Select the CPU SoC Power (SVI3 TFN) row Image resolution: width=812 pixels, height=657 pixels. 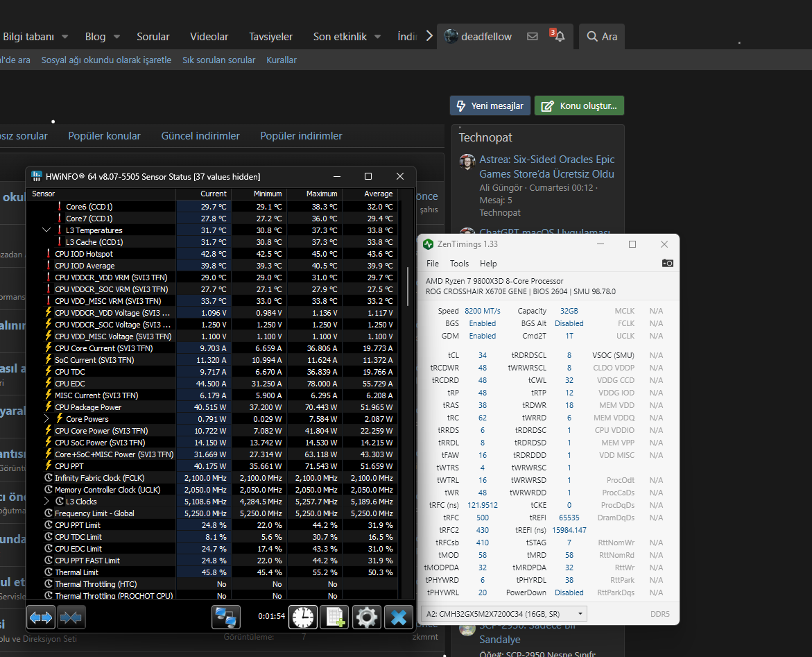coord(212,443)
